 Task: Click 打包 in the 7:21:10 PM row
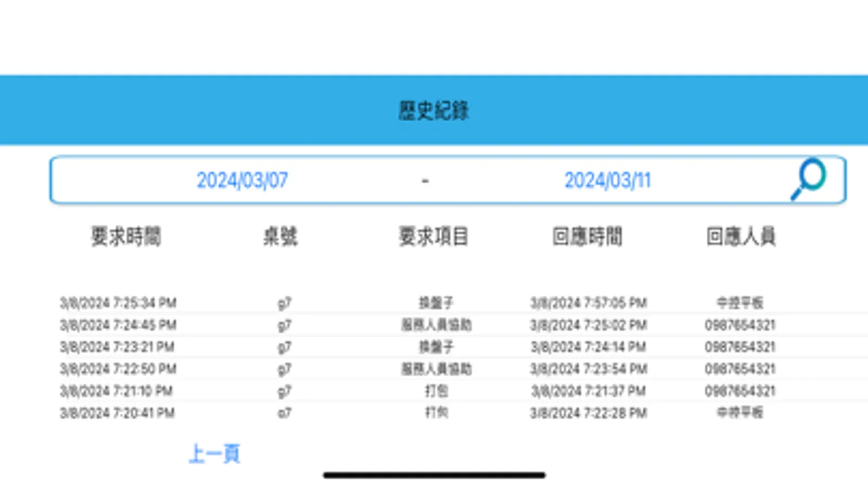pyautogui.click(x=436, y=391)
